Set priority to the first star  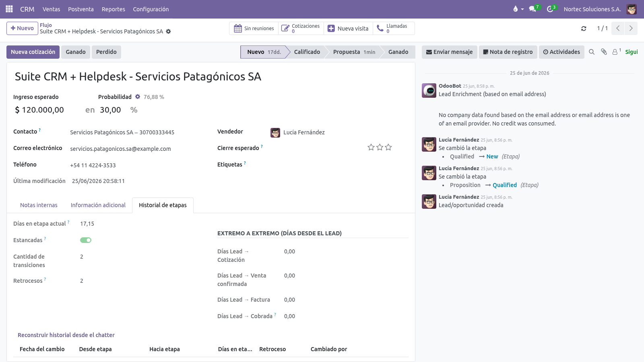click(x=371, y=147)
